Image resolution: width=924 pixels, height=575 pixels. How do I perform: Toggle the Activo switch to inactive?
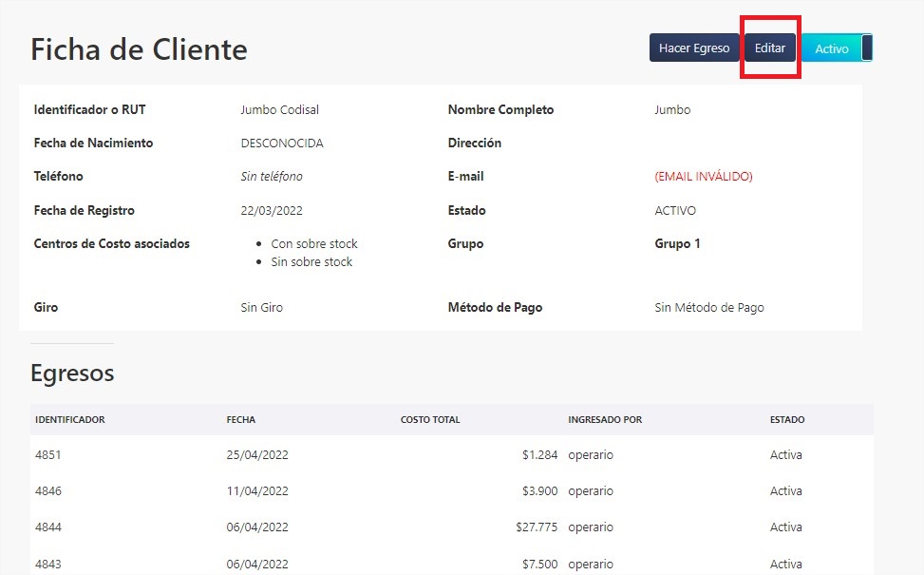click(834, 48)
